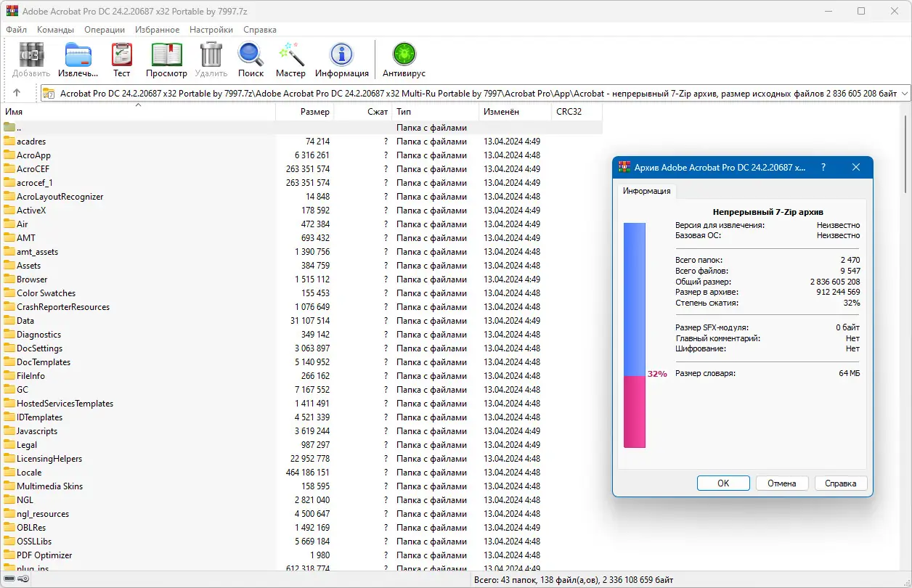Run the Антивирус scan icon

403,54
